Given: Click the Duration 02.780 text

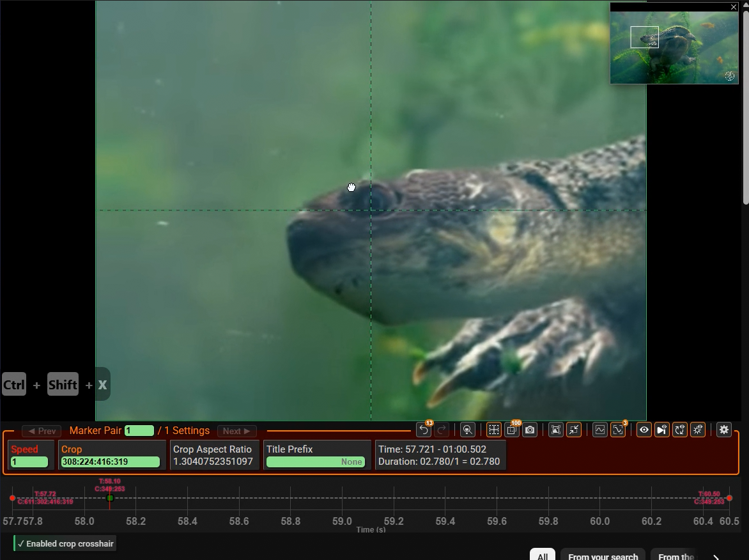Looking at the screenshot, I should pos(439,462).
